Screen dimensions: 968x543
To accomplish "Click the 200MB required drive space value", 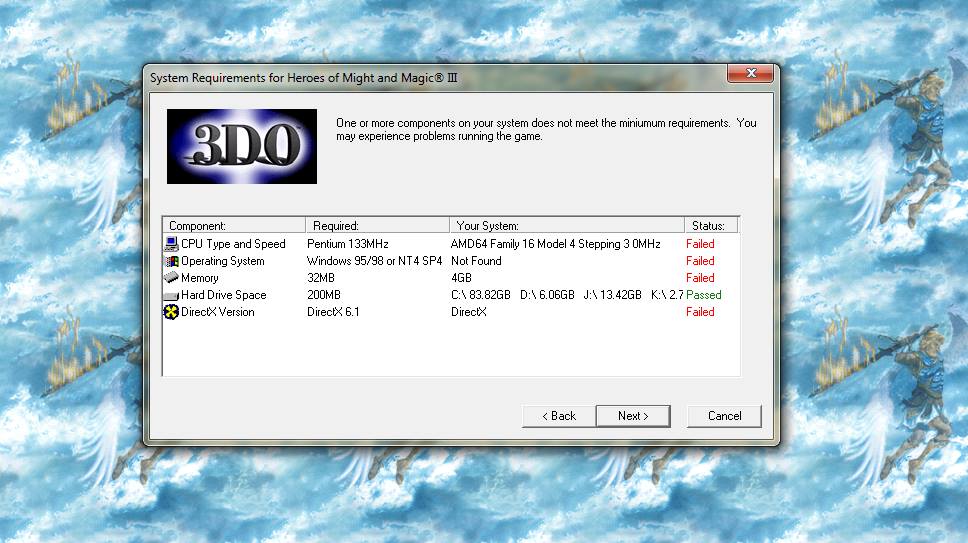I will point(323,295).
